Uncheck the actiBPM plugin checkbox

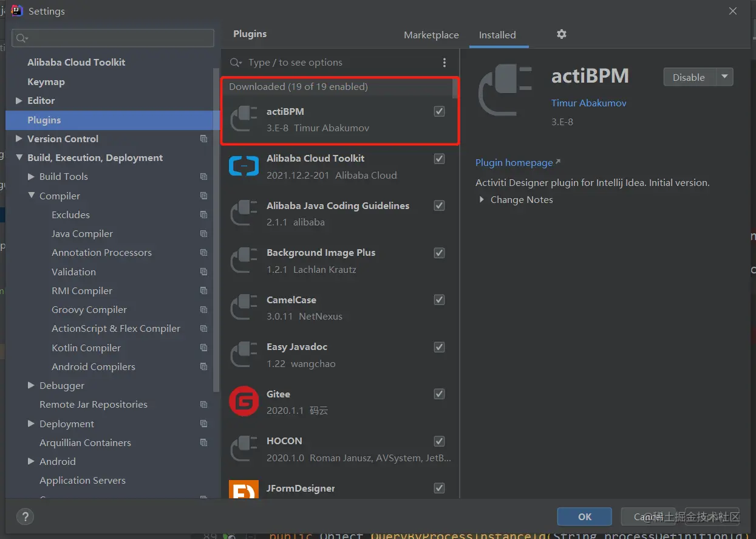click(440, 111)
